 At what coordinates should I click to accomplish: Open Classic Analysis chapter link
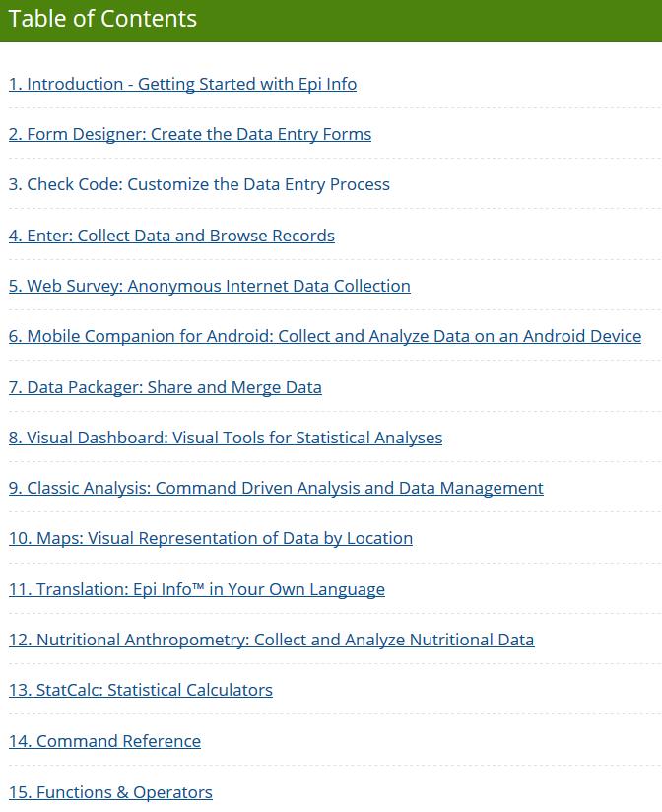(x=276, y=488)
